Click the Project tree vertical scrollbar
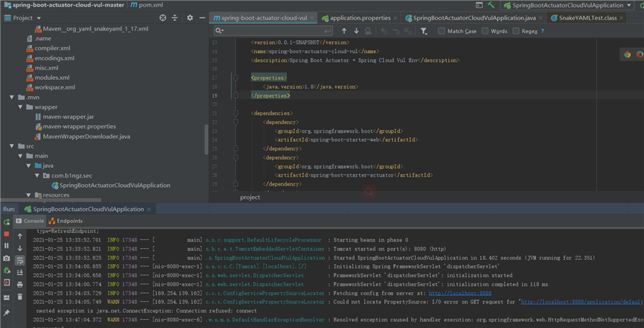This screenshot has height=328, width=644. [x=205, y=139]
